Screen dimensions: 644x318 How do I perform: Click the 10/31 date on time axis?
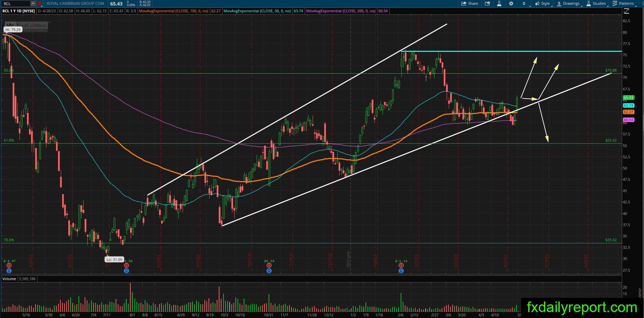pyautogui.click(x=269, y=315)
